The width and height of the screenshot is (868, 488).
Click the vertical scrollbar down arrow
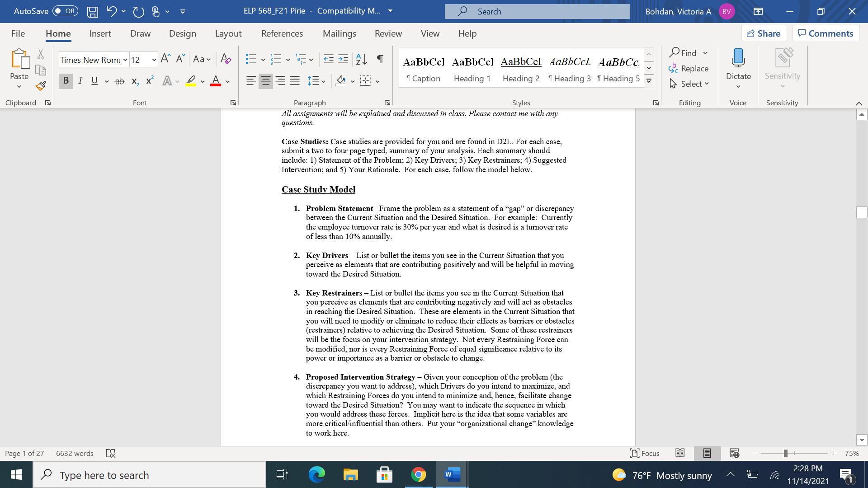tap(862, 440)
